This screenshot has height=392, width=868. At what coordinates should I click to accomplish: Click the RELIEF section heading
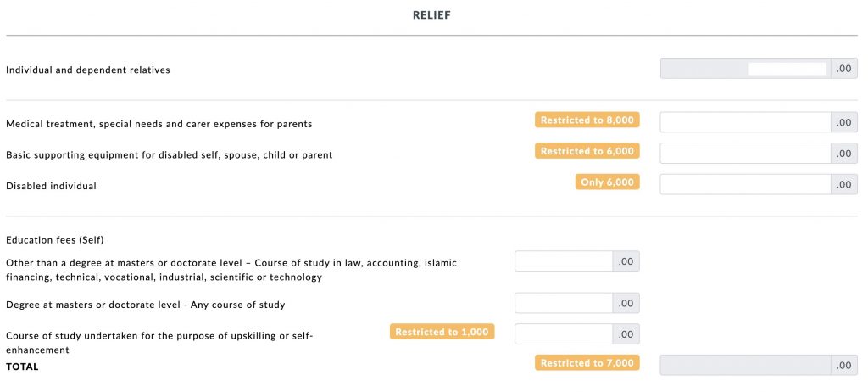pyautogui.click(x=431, y=15)
